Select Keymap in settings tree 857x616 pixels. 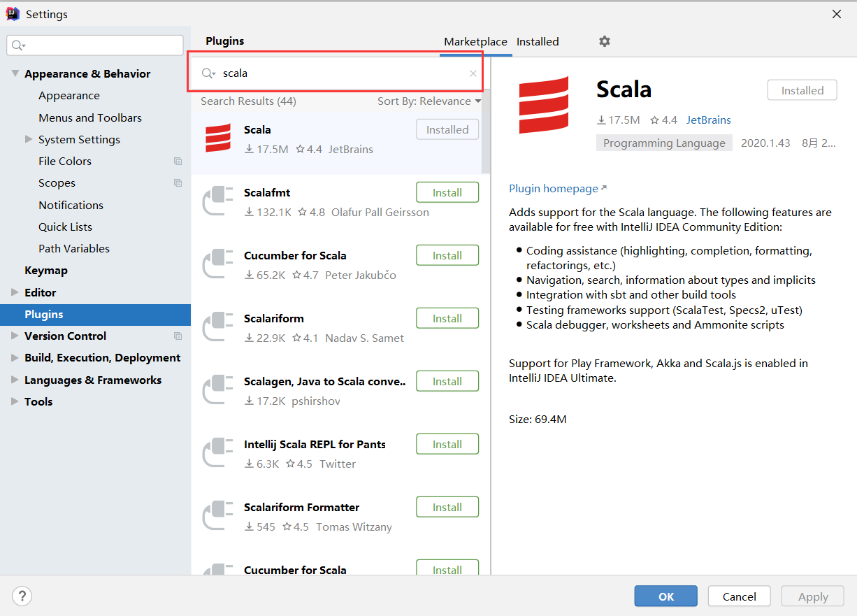pos(46,271)
